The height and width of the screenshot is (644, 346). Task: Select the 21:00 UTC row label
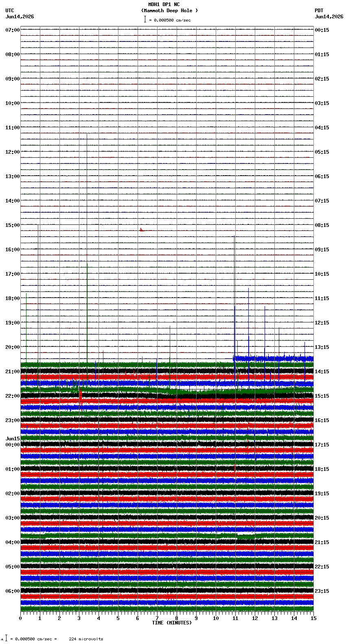13,372
